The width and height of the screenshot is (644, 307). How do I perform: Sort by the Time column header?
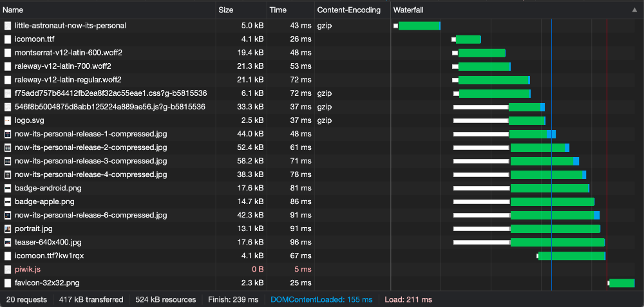[278, 10]
